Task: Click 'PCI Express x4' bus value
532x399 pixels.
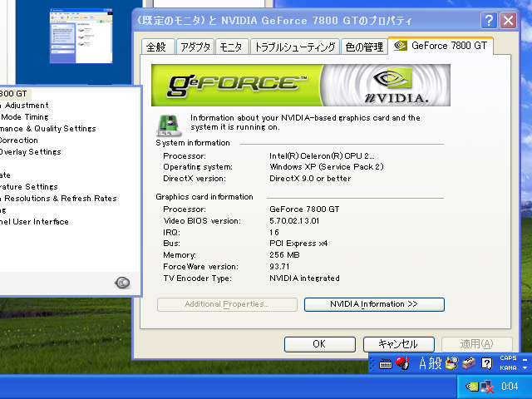Action: (298, 244)
